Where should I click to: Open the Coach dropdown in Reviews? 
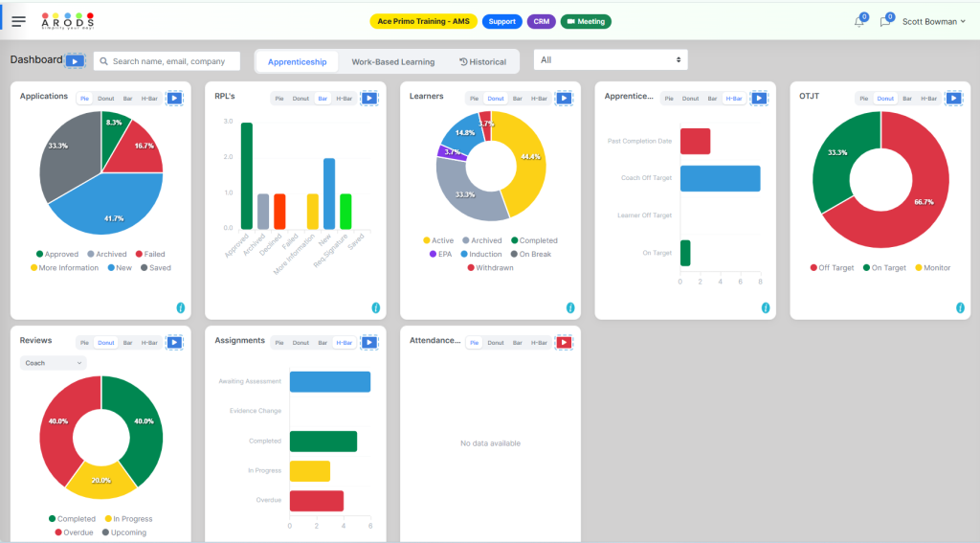[54, 363]
